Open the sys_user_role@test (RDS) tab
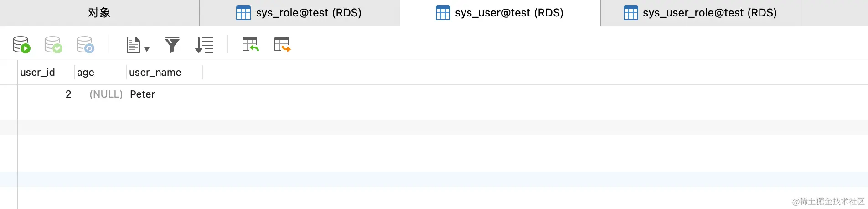The height and width of the screenshot is (209, 868). tap(700, 13)
